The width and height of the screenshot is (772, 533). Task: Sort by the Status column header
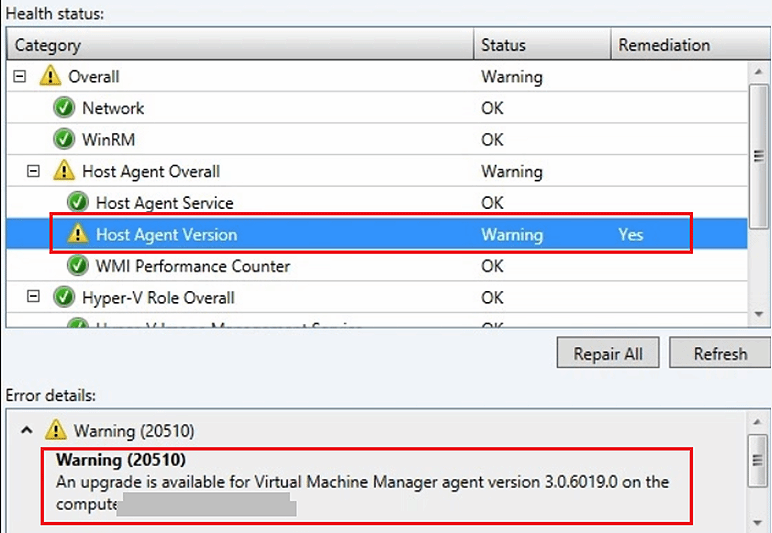coord(540,45)
